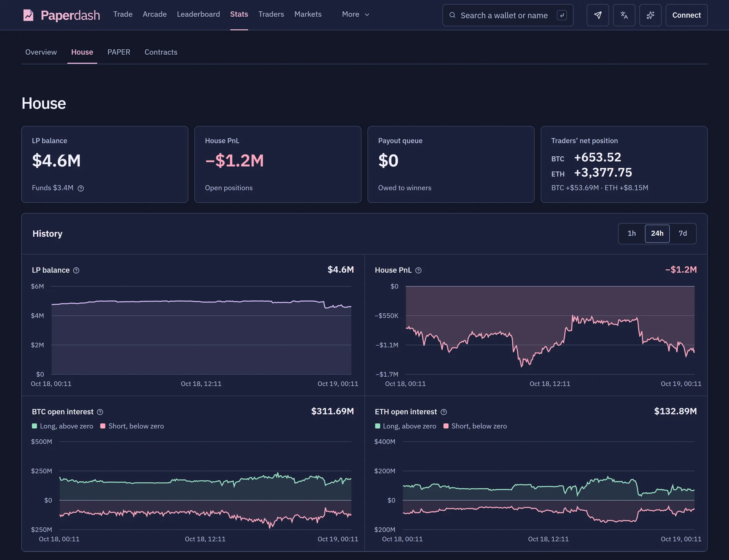Go to the Arcade page
The height and width of the screenshot is (560, 729).
pos(155,14)
